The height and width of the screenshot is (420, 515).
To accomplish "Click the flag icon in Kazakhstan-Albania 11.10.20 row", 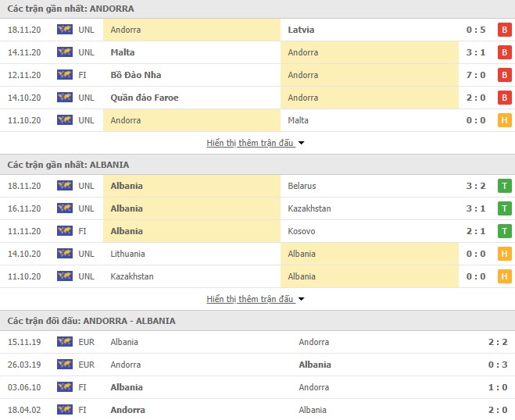I will [65, 276].
